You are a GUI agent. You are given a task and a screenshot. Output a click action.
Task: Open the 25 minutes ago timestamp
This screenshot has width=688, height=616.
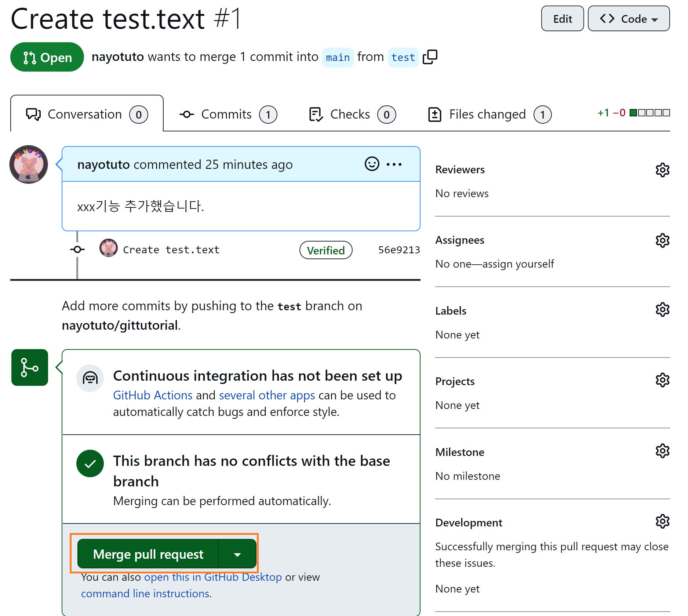(x=249, y=164)
